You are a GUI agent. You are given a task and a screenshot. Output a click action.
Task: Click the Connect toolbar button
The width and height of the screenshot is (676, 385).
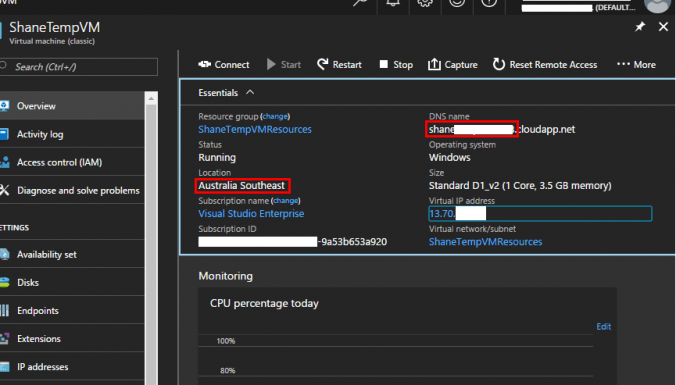point(224,65)
